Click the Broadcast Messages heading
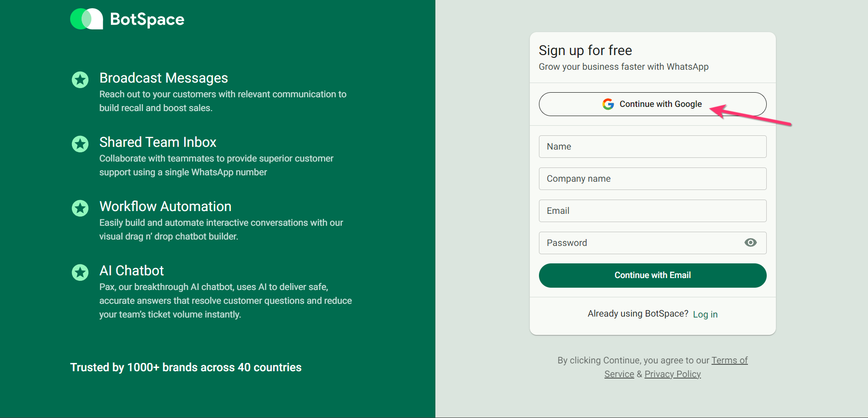 164,78
